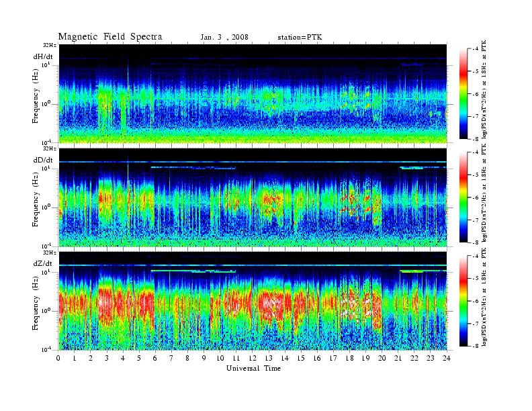532x411 pixels.
Task: Click the hour 21 tick label on the time axis
Action: click(398, 358)
